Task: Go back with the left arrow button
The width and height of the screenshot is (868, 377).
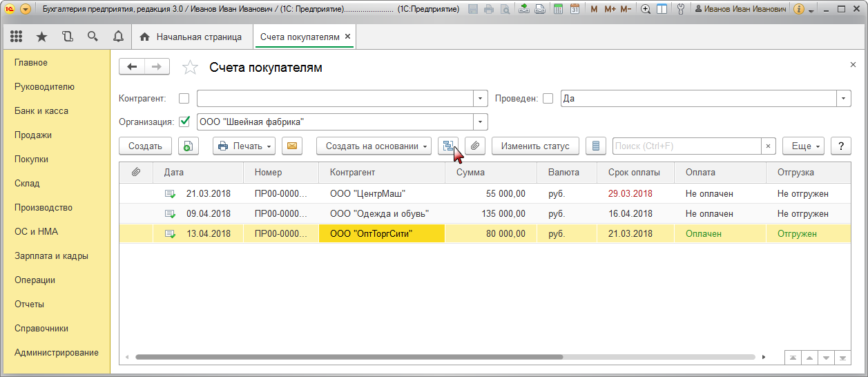Action: (x=132, y=67)
